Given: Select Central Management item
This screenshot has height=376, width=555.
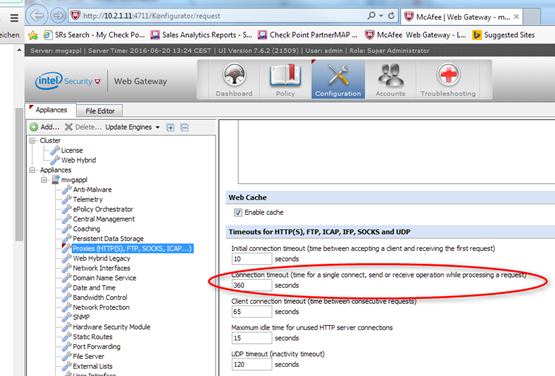Looking at the screenshot, I should pyautogui.click(x=104, y=219).
